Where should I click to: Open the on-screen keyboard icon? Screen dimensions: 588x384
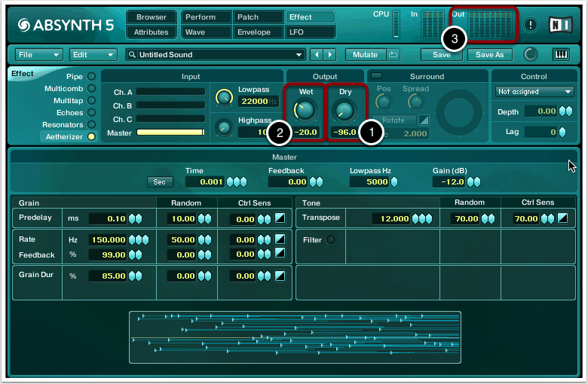point(561,55)
